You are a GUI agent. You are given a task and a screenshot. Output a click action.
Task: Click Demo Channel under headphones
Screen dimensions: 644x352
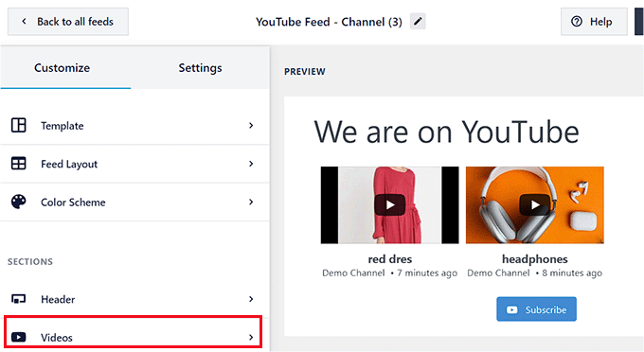(498, 273)
